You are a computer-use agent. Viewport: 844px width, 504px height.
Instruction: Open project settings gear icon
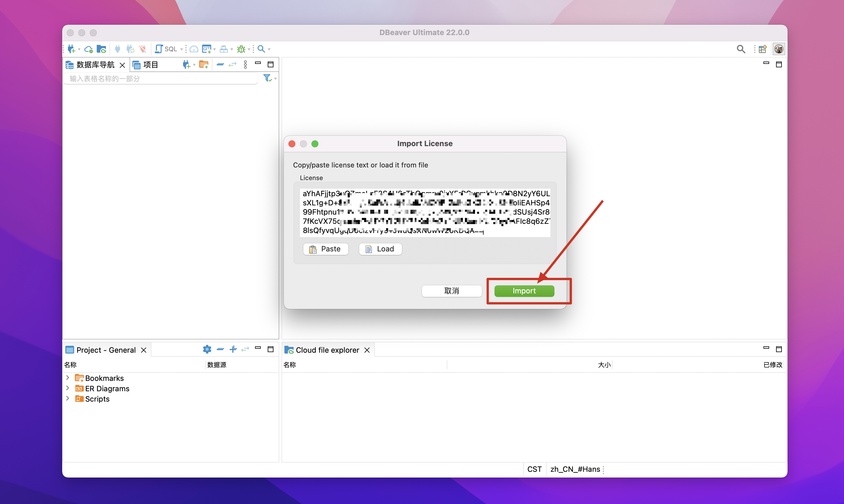click(207, 349)
